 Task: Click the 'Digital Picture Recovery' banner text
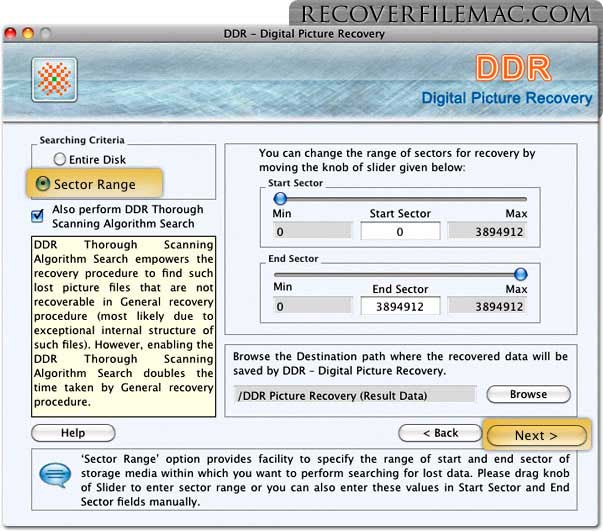point(507,98)
